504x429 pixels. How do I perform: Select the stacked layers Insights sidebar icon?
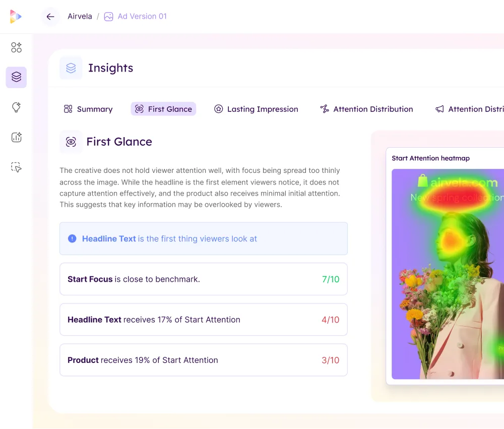tap(16, 77)
